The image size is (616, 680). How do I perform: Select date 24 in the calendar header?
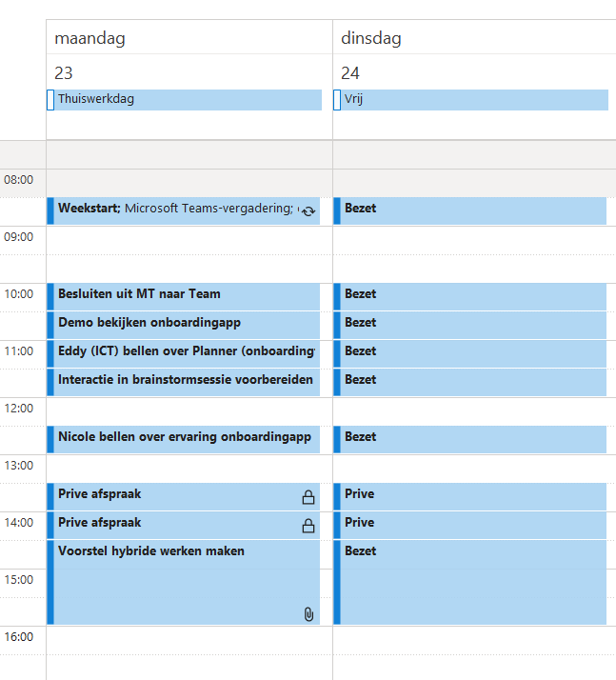click(x=350, y=72)
